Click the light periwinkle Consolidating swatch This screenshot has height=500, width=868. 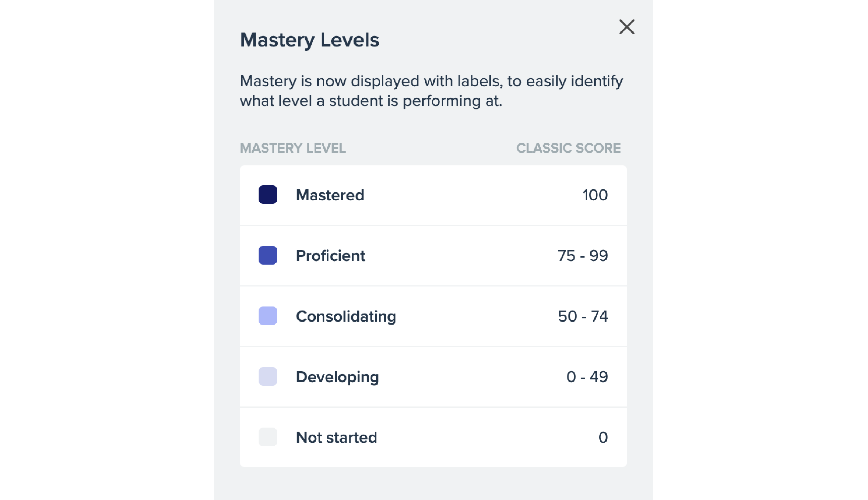click(268, 316)
